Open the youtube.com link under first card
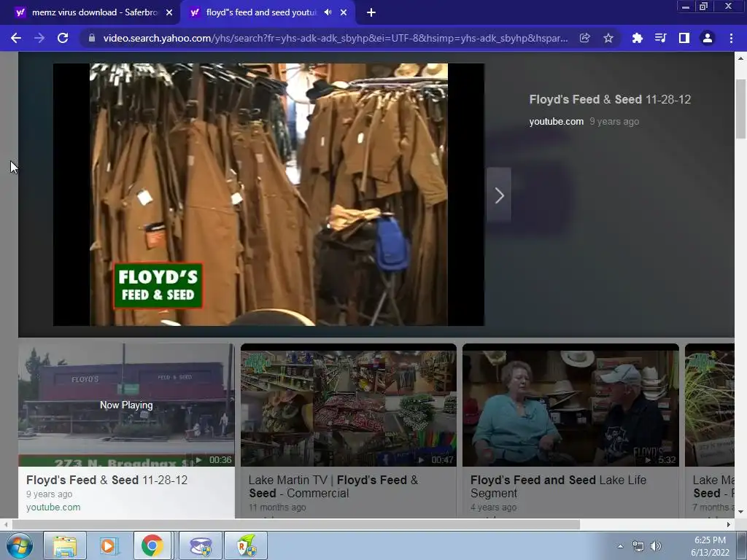 click(x=53, y=507)
